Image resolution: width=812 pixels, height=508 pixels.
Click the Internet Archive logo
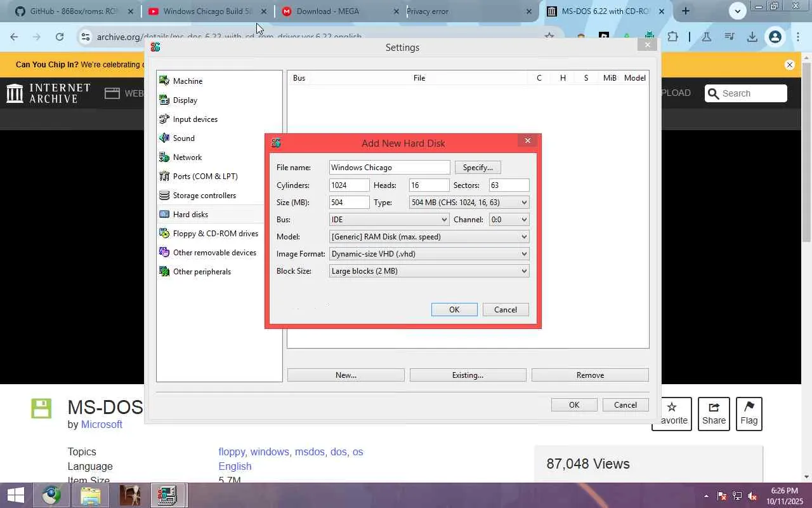[x=48, y=93]
